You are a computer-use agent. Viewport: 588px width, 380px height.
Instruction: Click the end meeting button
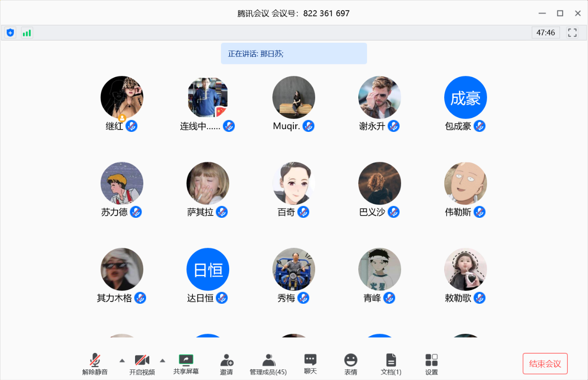pos(545,364)
